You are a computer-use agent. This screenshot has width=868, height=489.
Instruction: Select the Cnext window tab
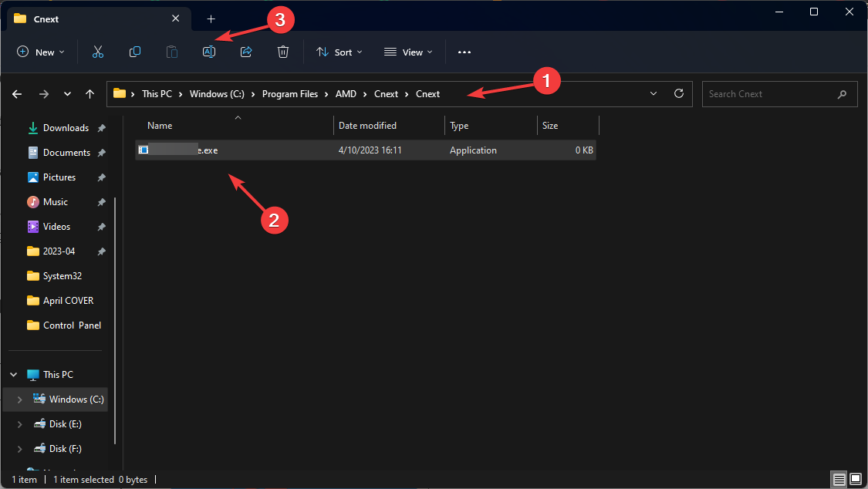(97, 19)
